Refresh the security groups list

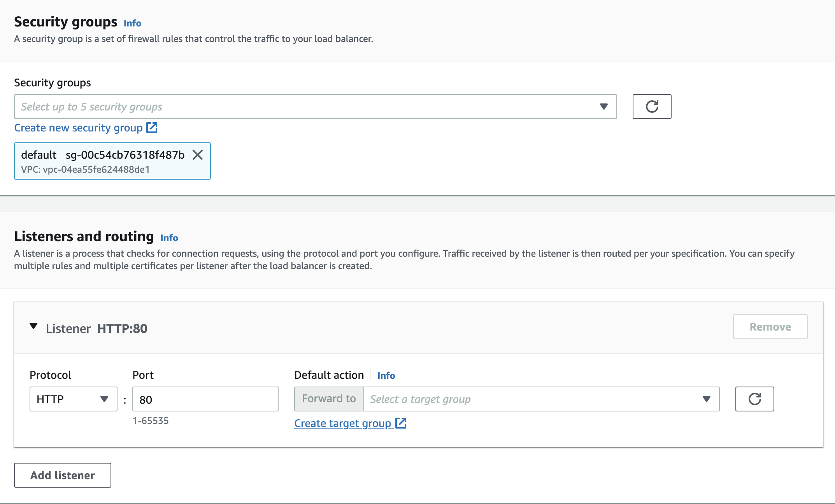[651, 106]
